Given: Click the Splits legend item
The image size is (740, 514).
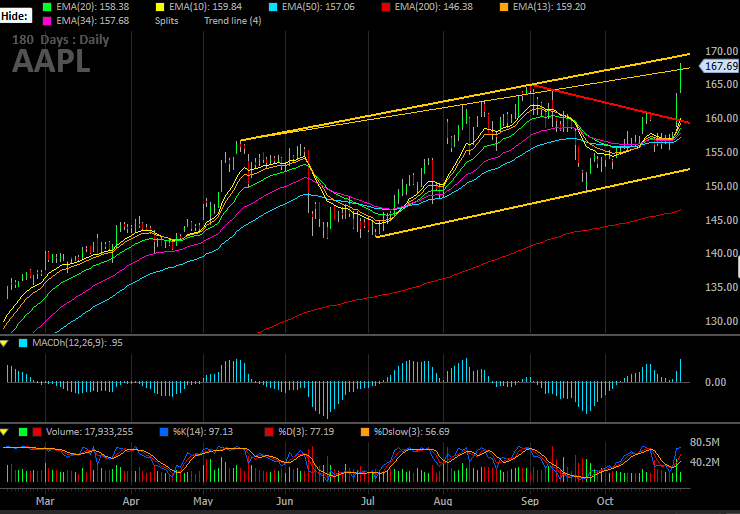Looking at the screenshot, I should 167,21.
